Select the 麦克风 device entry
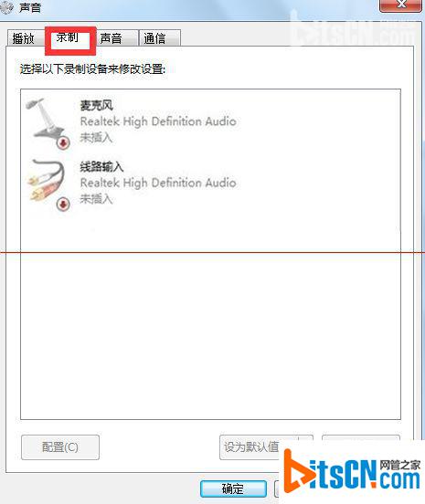Screen dimensions: 425x504 coord(210,122)
